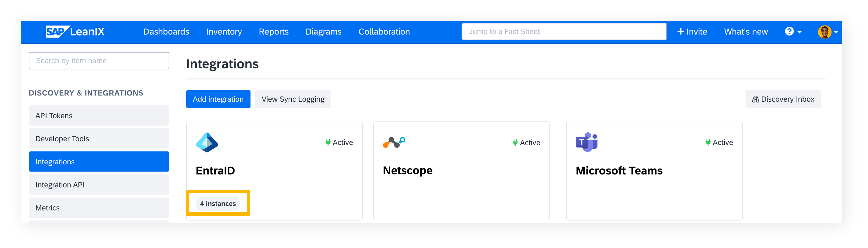Open the EntraID integration title

click(215, 171)
